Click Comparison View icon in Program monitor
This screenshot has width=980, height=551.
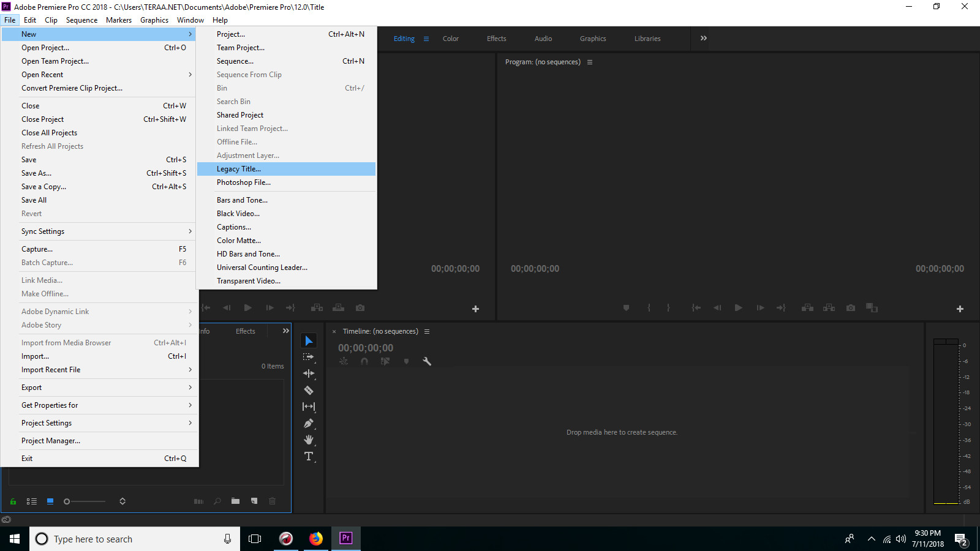coord(872,308)
